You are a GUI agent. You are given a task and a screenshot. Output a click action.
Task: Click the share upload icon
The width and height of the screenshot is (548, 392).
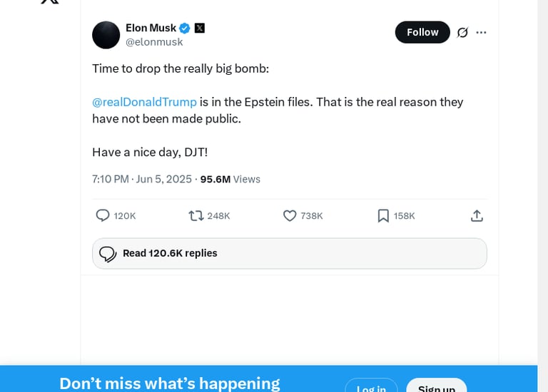click(477, 215)
